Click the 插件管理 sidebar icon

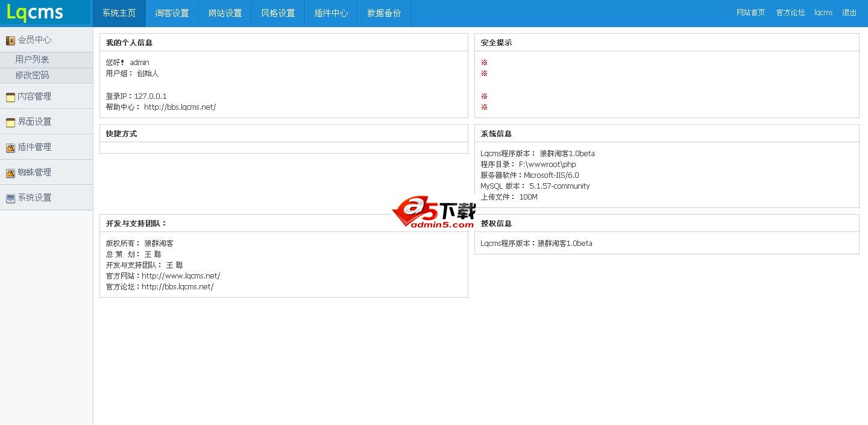10,148
